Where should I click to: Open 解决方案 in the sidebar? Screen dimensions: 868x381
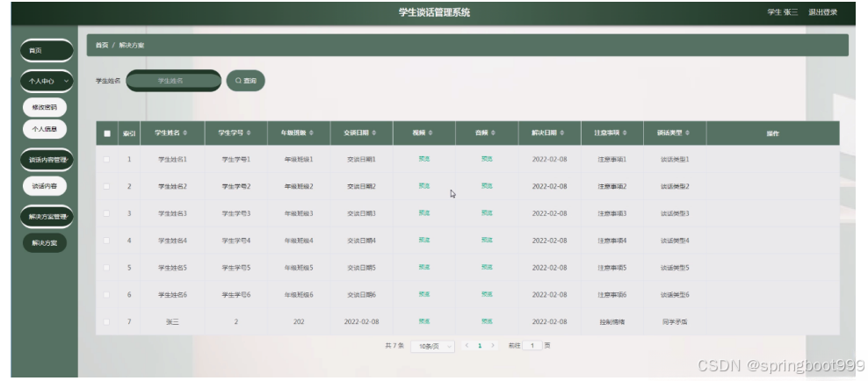tap(44, 243)
